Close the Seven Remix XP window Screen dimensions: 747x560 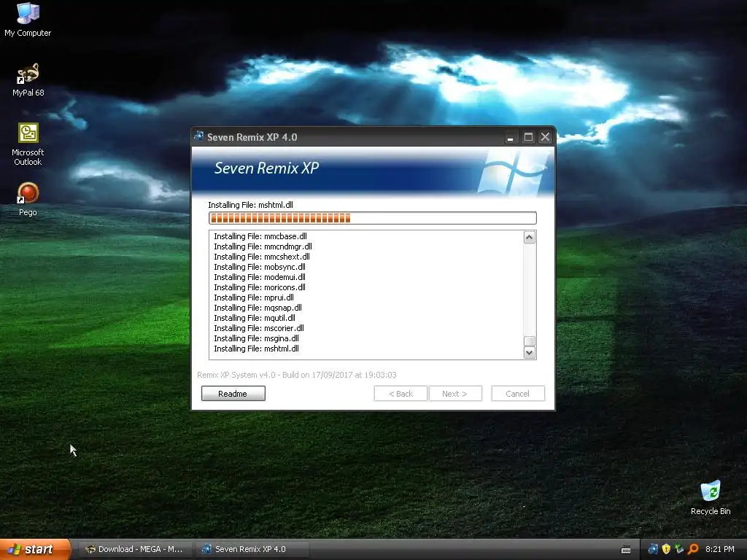(545, 137)
